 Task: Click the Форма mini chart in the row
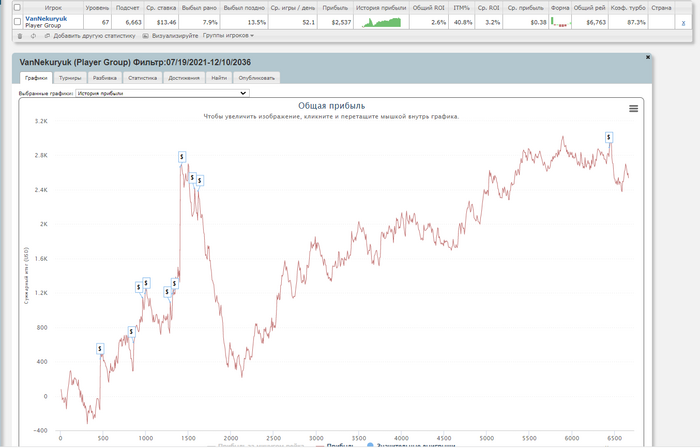click(x=561, y=22)
